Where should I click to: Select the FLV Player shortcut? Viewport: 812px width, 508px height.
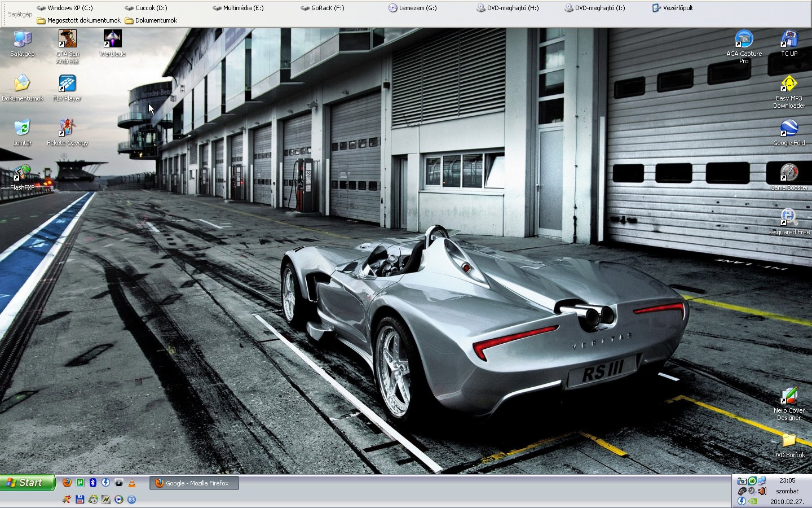[67, 88]
